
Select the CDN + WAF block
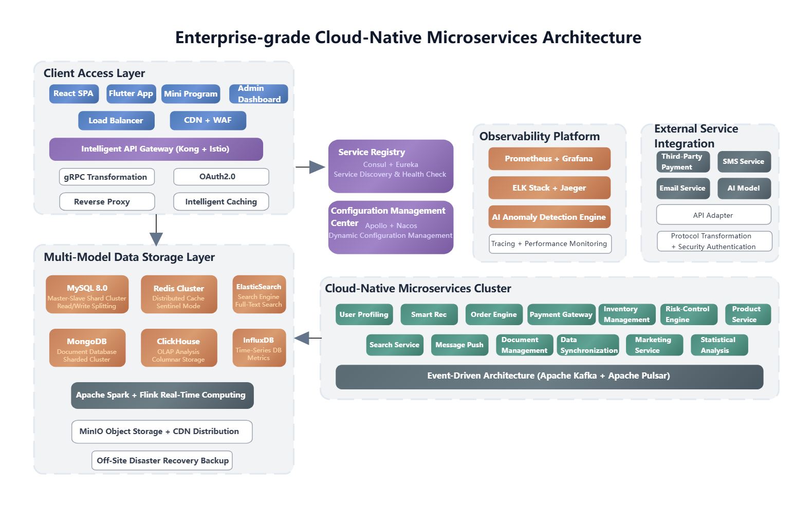tap(208, 120)
